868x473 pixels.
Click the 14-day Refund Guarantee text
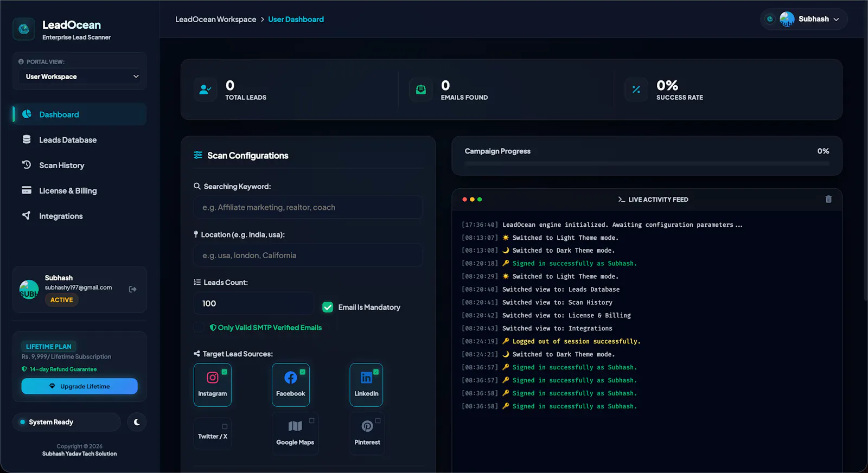coord(63,369)
